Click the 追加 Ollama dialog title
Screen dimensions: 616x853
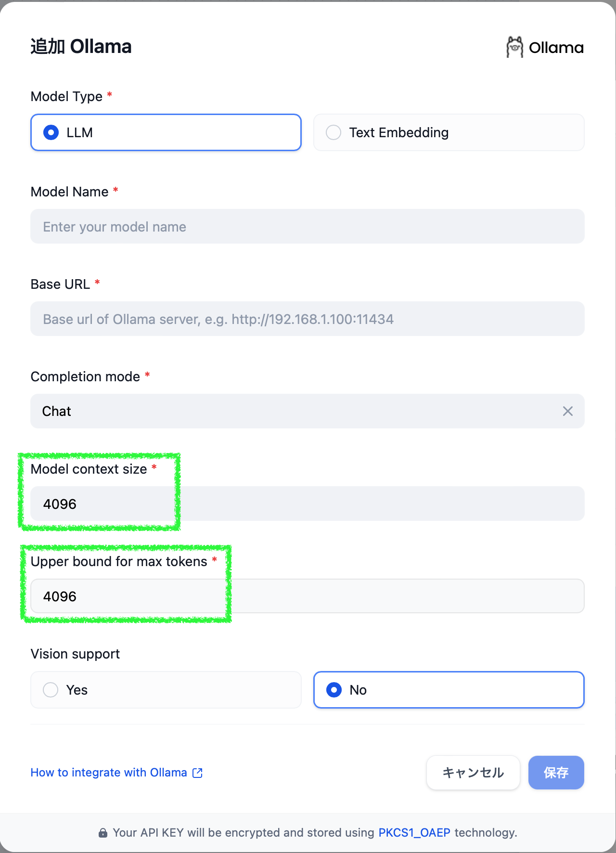[81, 46]
